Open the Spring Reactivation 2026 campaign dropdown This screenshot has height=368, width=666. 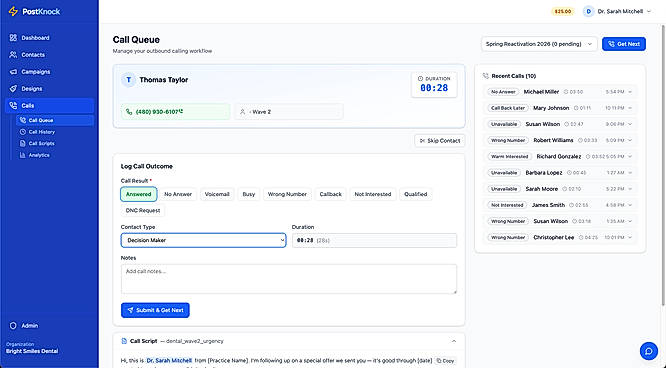pyautogui.click(x=539, y=44)
